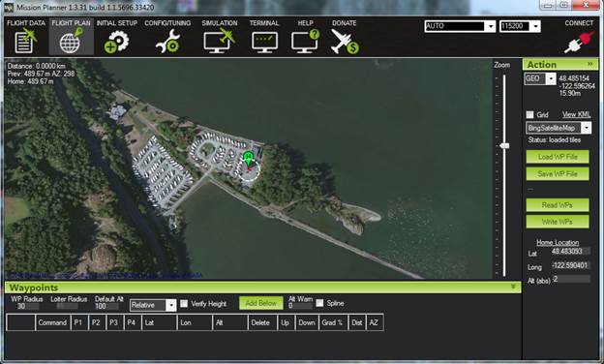Click the Load WP File button
Screen dimensions: 604x364
pos(558,157)
